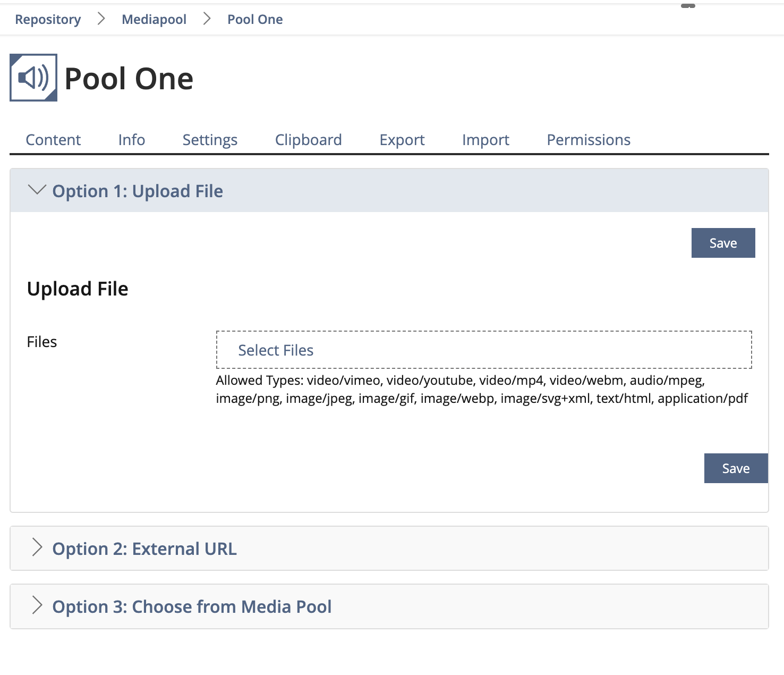This screenshot has width=784, height=675.
Task: Expand Option 3: Choose from Media Pool
Action: [191, 606]
